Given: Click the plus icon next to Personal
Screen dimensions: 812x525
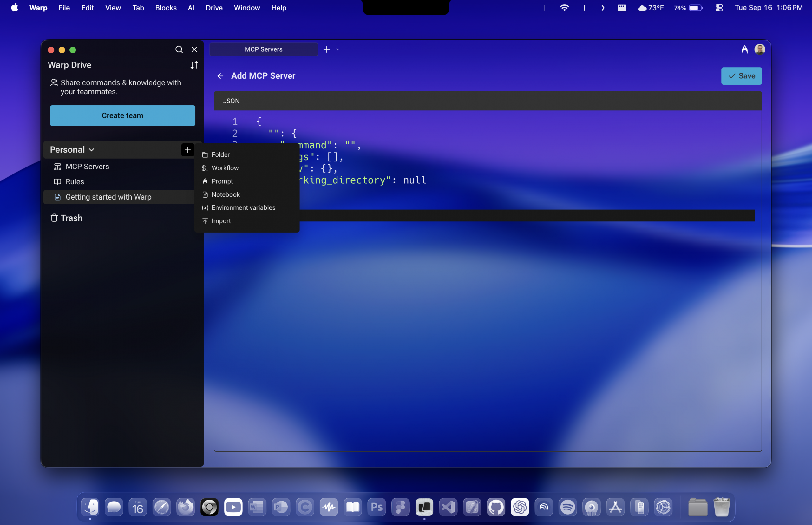Looking at the screenshot, I should (x=187, y=149).
